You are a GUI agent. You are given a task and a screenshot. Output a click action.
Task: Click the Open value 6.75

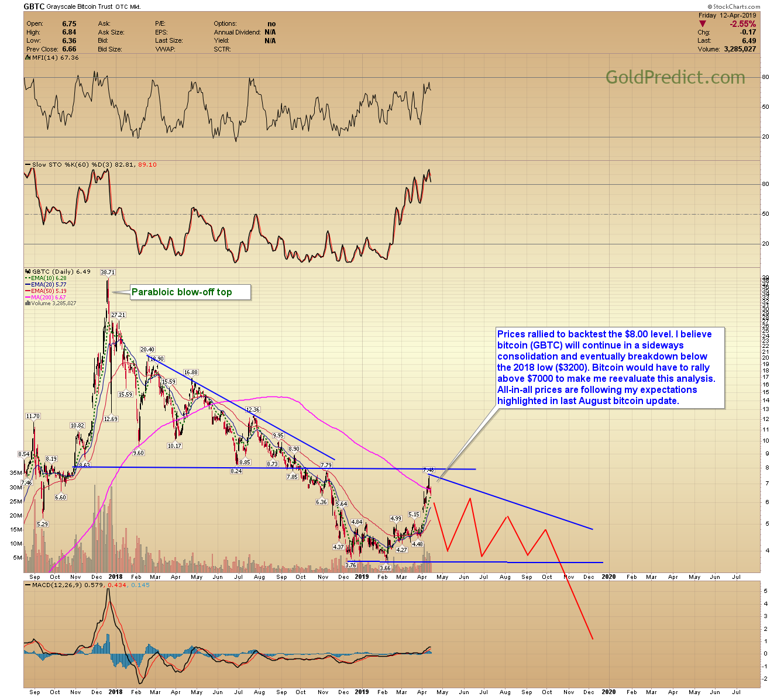pyautogui.click(x=69, y=24)
